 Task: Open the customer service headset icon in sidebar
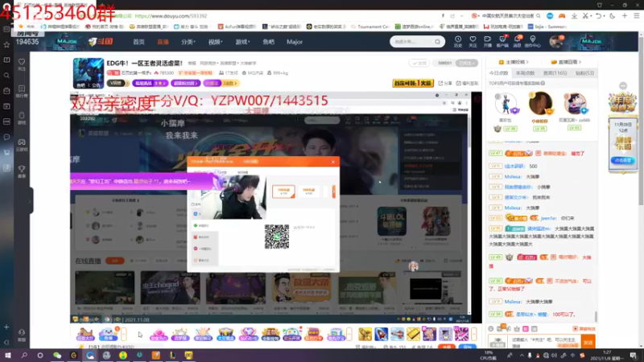22,335
